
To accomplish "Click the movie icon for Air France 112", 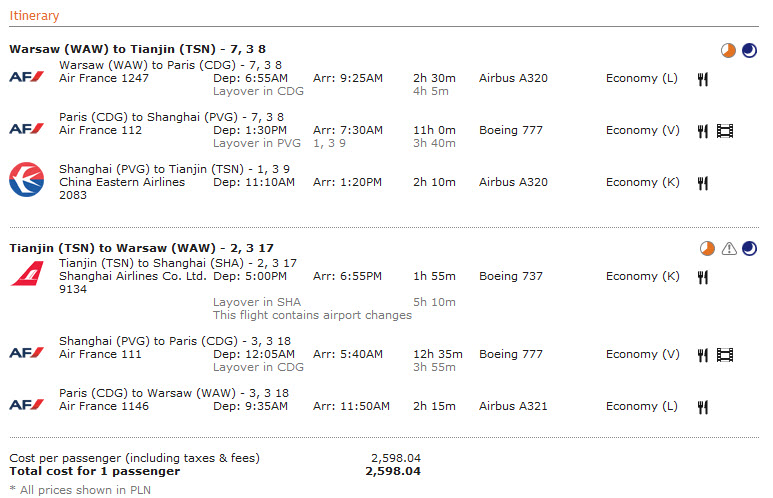I will tap(725, 131).
